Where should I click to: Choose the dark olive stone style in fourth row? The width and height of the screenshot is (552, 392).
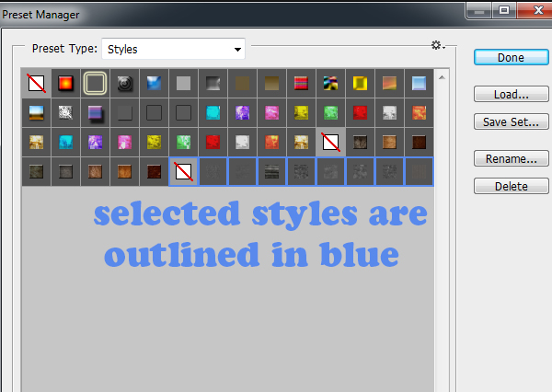tap(36, 172)
